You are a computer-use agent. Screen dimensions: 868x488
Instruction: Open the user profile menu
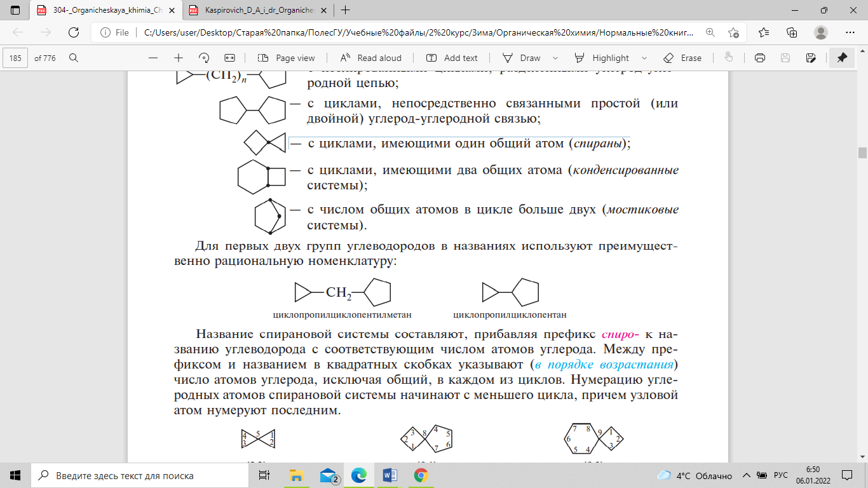pos(821,32)
